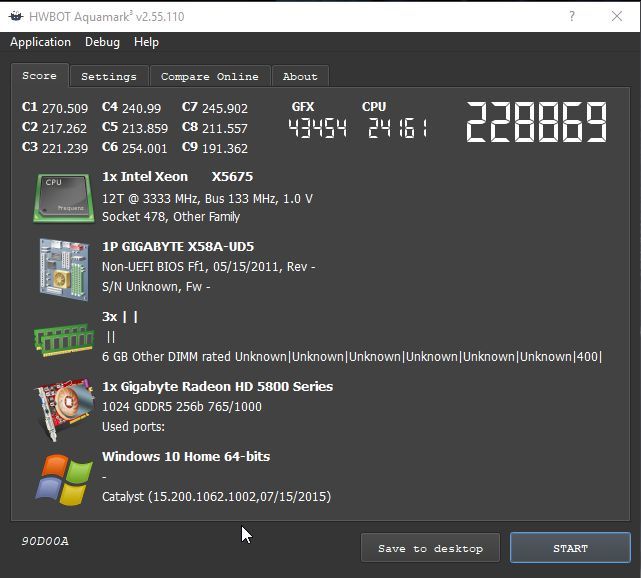This screenshot has width=641, height=578.
Task: Click the C7 value 245.902
Action: point(225,108)
